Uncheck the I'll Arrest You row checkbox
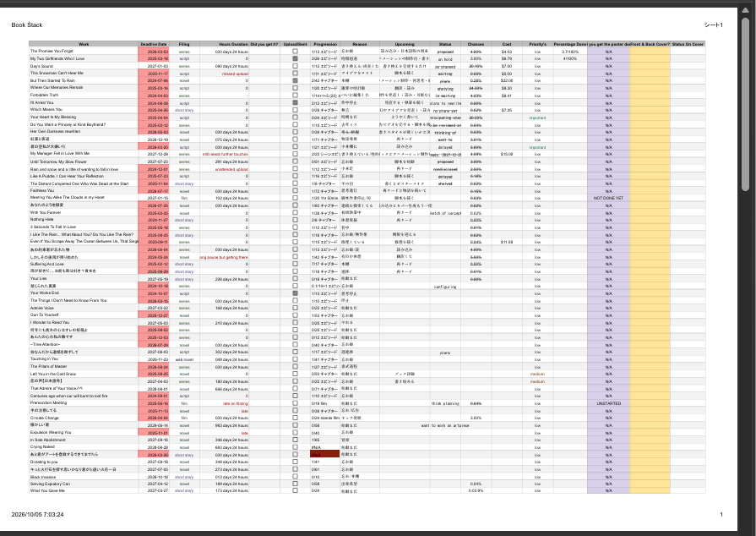Image resolution: width=756 pixels, height=536 pixels. (295, 102)
